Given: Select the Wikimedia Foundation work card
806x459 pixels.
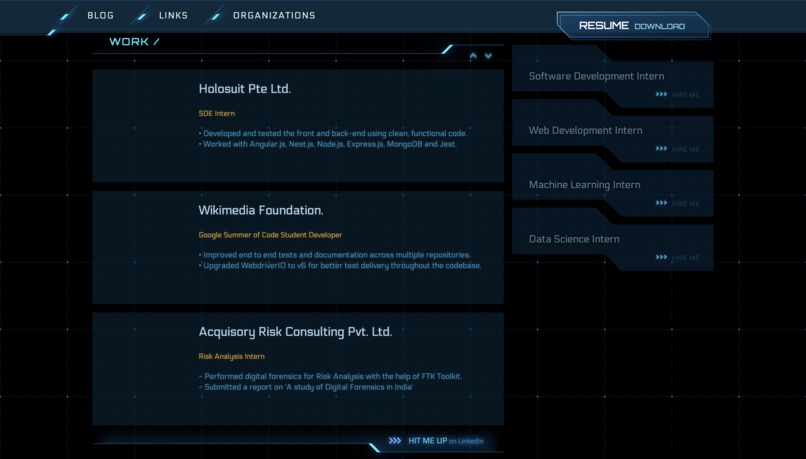Looking at the screenshot, I should coord(298,247).
